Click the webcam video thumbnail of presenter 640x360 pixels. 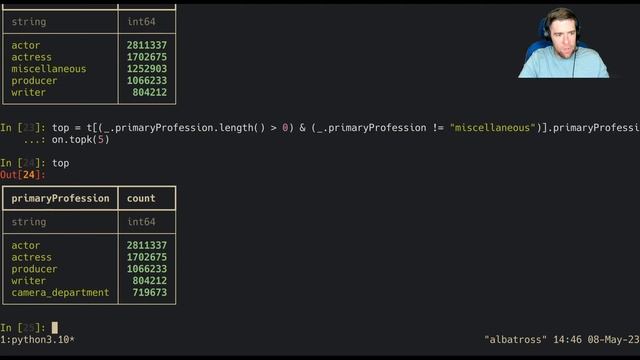pos(564,42)
